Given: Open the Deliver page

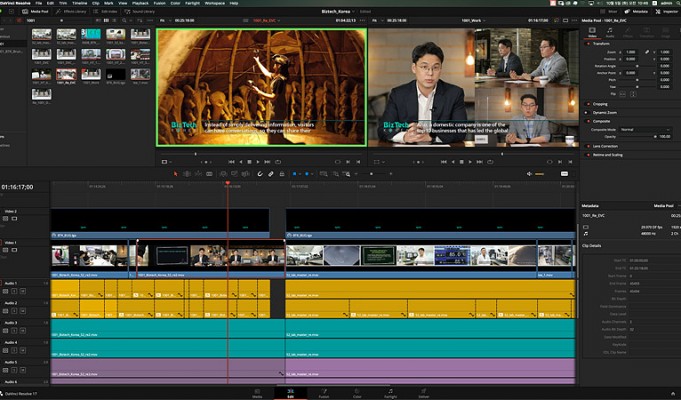Looking at the screenshot, I should point(424,392).
